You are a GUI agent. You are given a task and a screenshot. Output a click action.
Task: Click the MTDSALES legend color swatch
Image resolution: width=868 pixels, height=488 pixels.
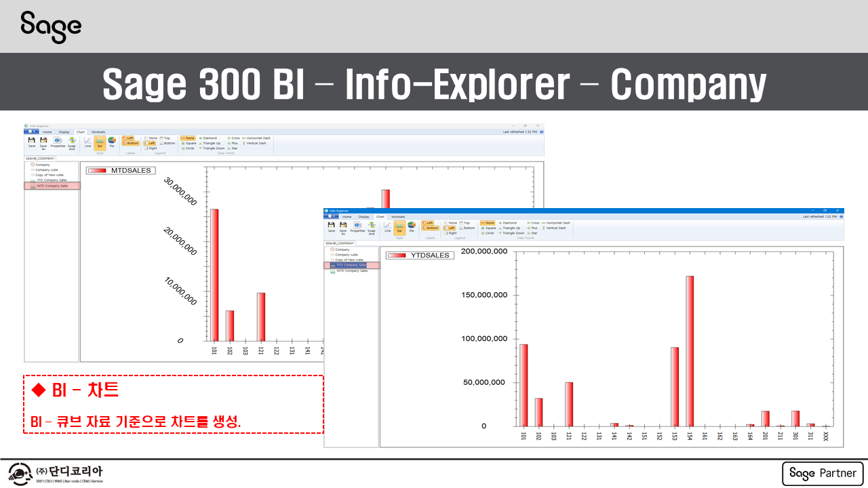click(97, 171)
